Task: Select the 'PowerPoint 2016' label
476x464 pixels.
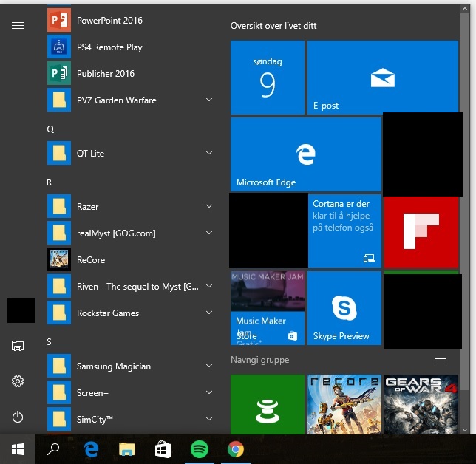Action: coord(109,21)
